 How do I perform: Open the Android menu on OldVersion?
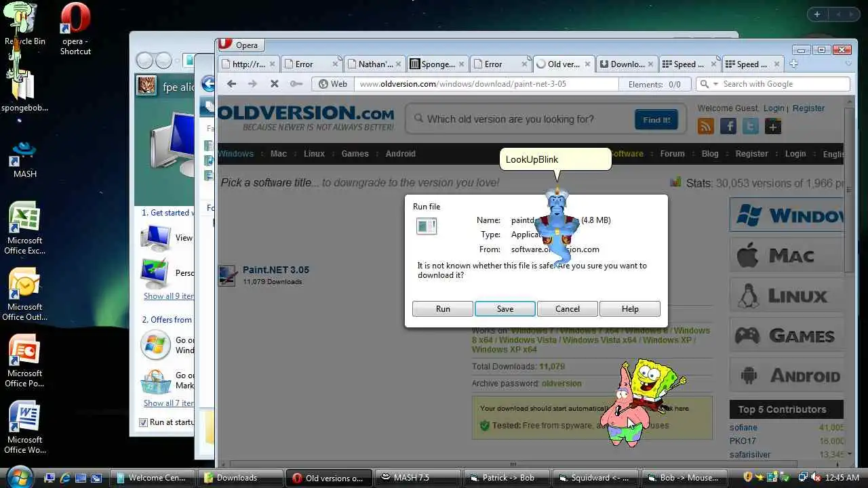(x=400, y=154)
